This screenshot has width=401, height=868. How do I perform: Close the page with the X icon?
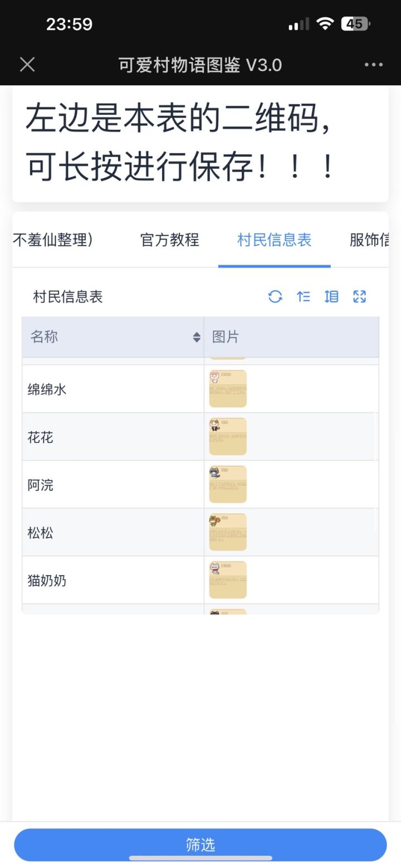tap(27, 65)
